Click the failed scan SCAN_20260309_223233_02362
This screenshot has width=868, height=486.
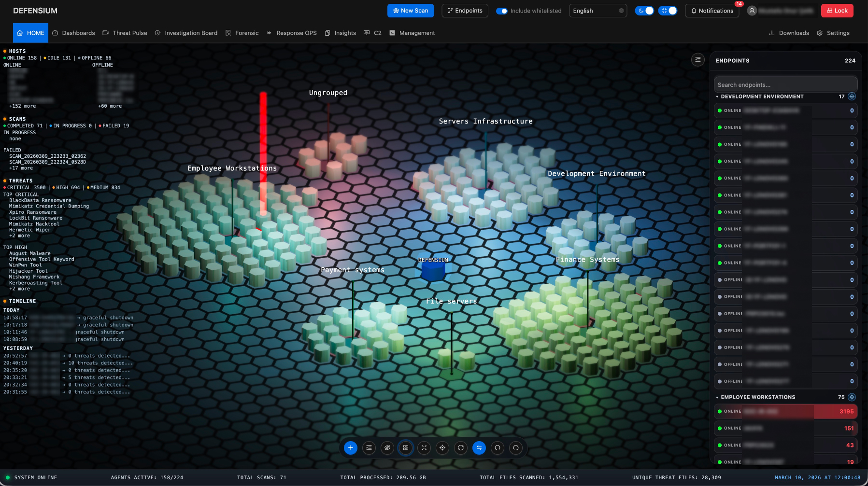[x=47, y=156]
